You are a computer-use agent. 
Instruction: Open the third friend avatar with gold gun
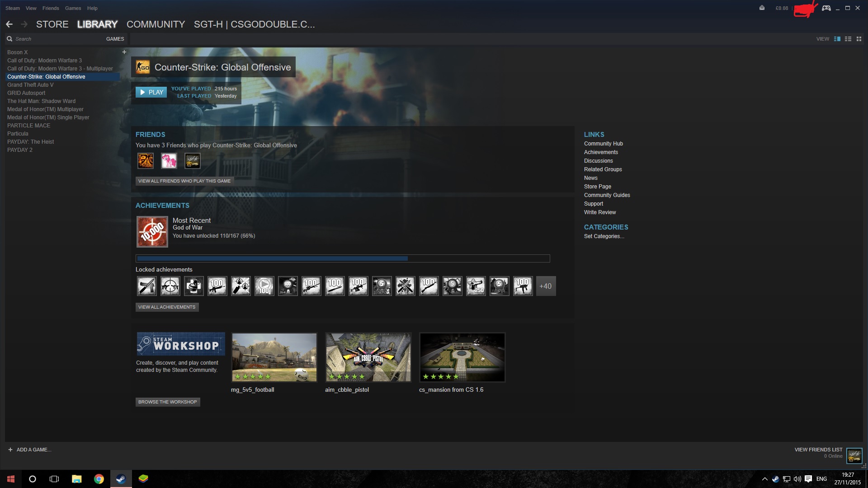coord(193,161)
